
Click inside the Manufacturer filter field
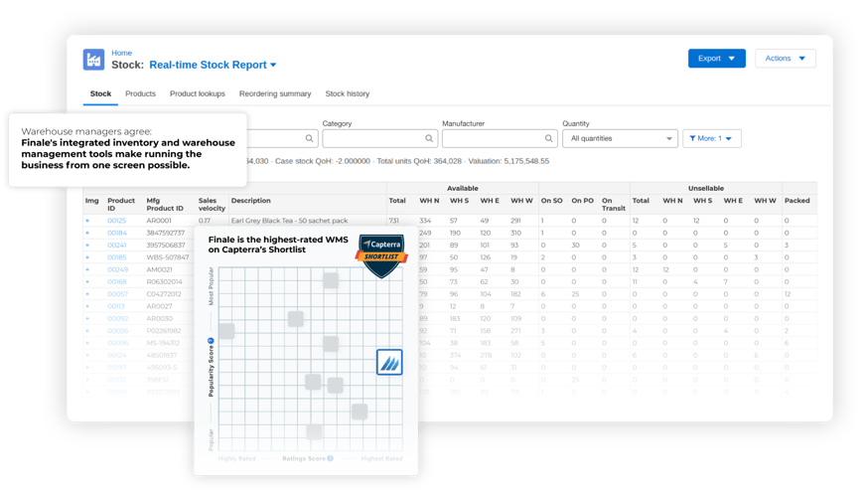[500, 138]
